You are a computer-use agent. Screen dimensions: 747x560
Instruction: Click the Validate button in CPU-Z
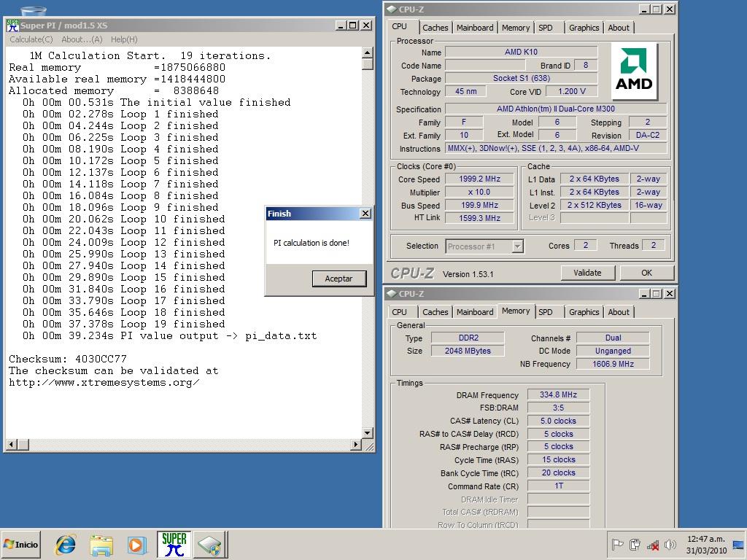tap(587, 273)
